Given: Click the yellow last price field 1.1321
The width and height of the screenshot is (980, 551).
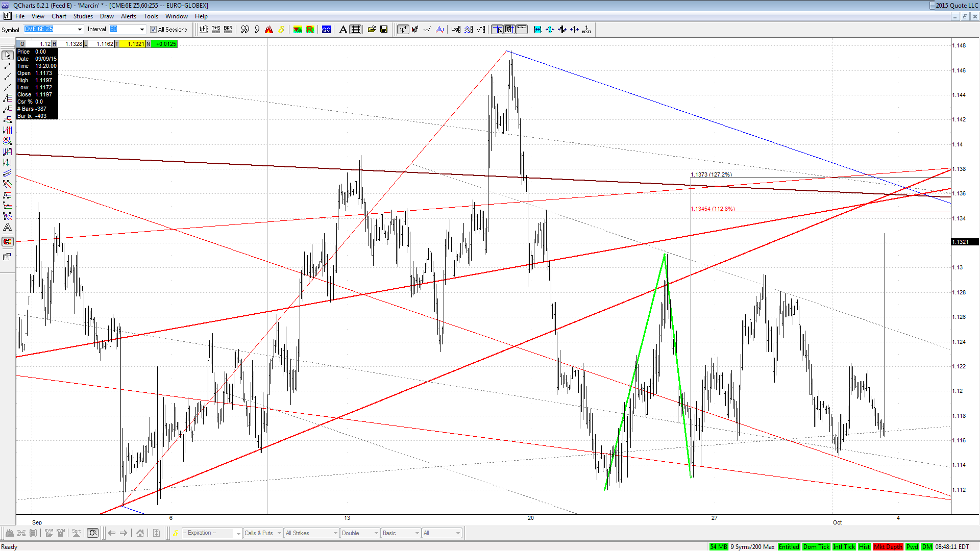Looking at the screenshot, I should [133, 44].
